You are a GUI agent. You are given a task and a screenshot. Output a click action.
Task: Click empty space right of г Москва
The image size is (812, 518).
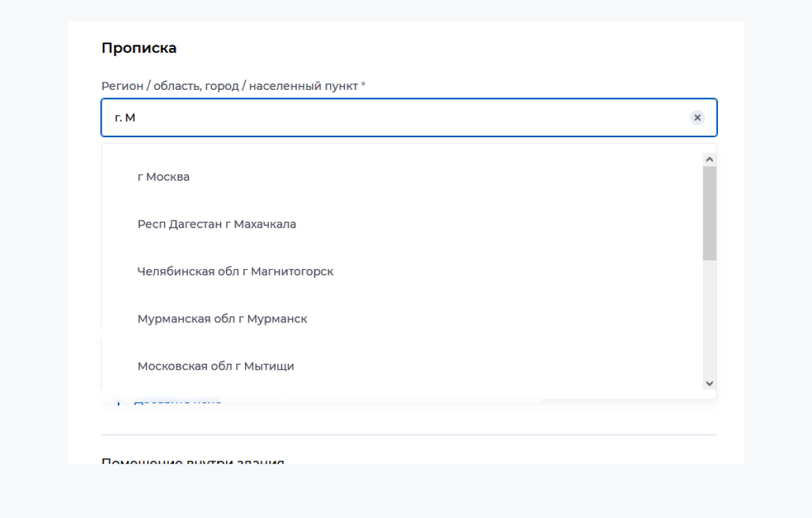pyautogui.click(x=440, y=176)
